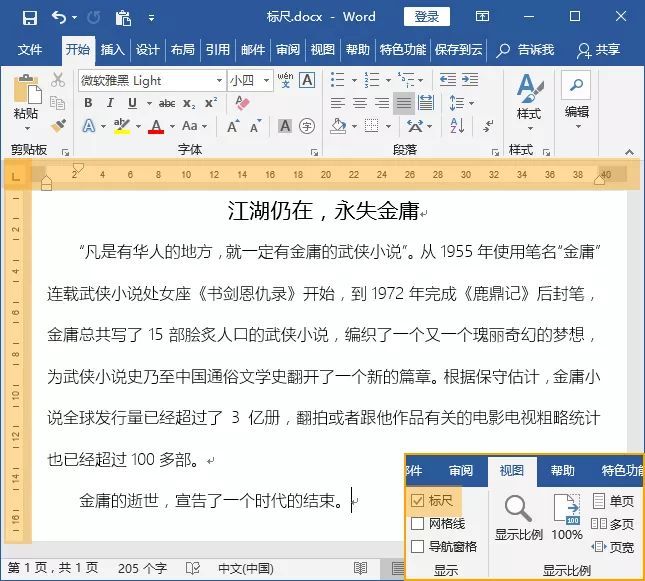Image resolution: width=645 pixels, height=581 pixels.
Task: Click the 共享 share button
Action: tap(599, 50)
